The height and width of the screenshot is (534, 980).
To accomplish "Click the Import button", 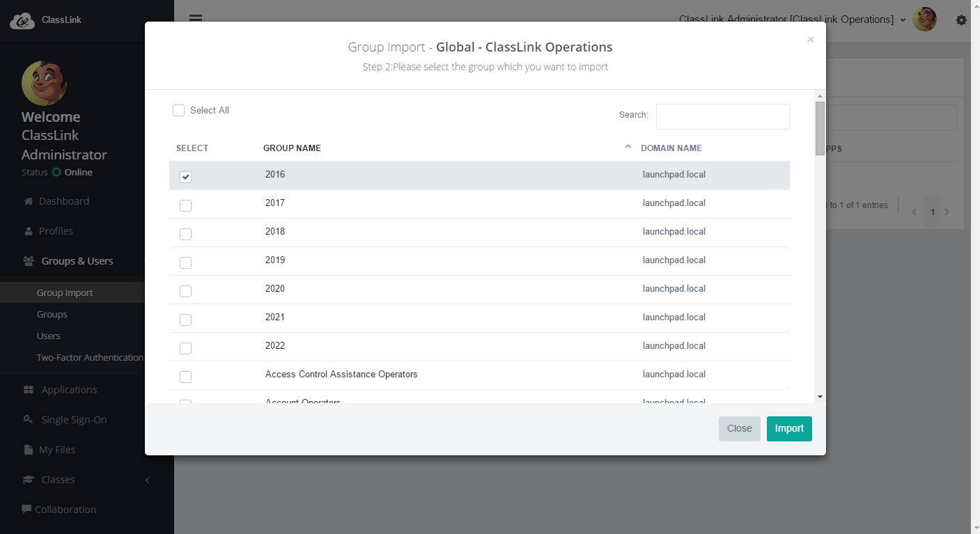I will point(789,428).
